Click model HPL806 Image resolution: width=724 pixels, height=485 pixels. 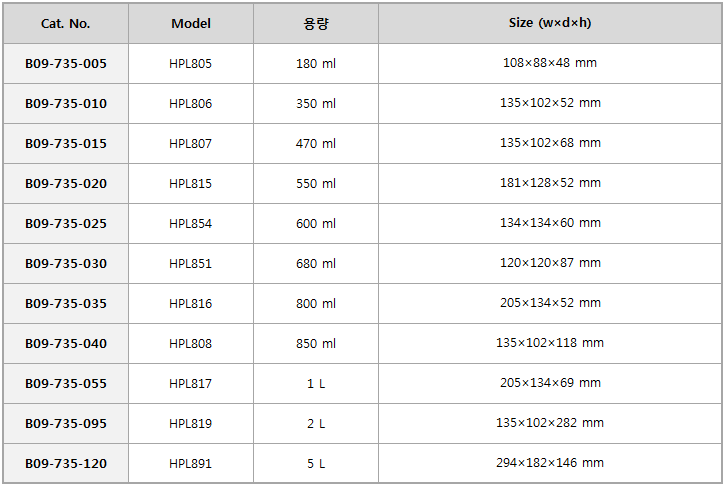(x=190, y=103)
